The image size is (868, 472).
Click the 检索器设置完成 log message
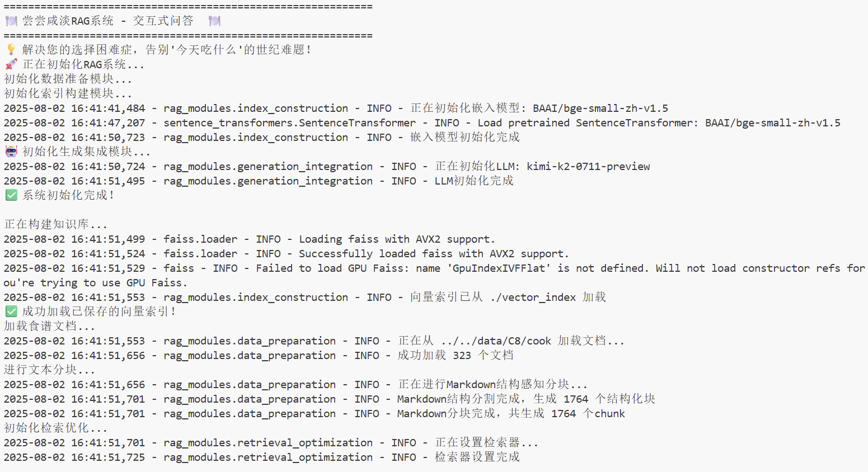(x=477, y=457)
